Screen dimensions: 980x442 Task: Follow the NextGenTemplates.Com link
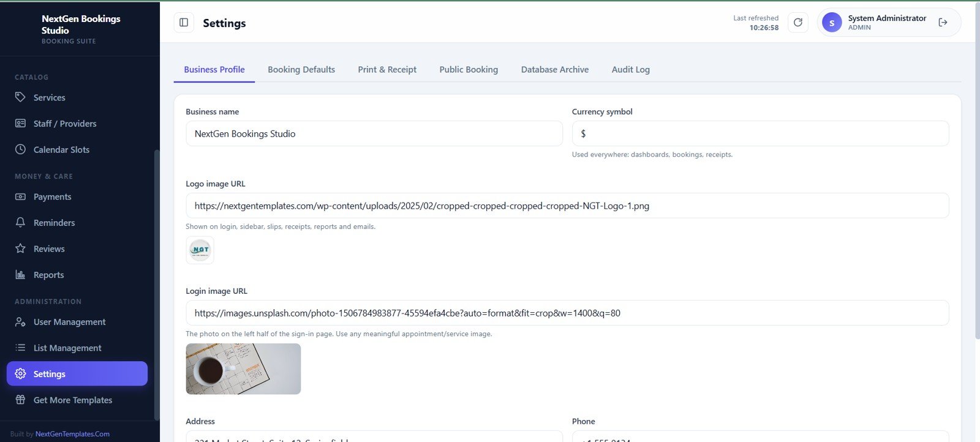72,434
